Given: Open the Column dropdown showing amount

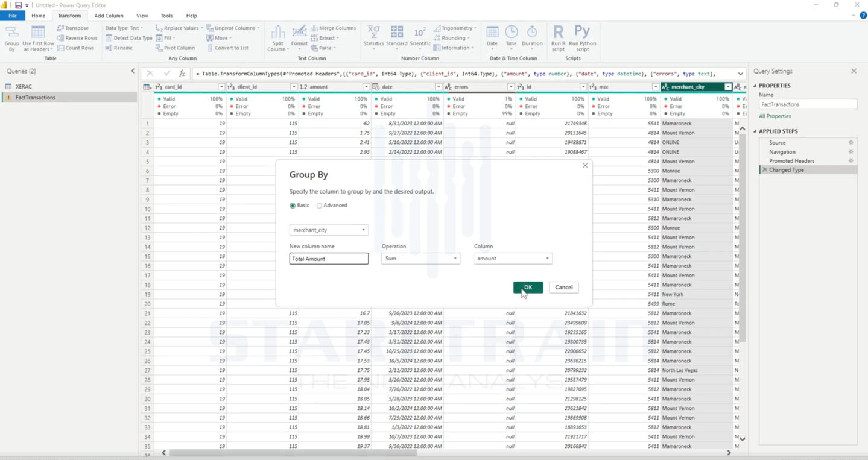Looking at the screenshot, I should [x=513, y=259].
